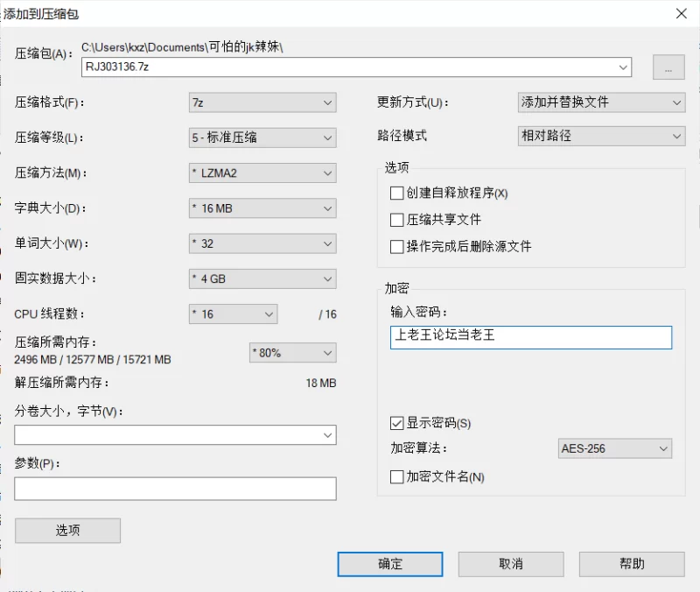Expand the 字典大小 16 MB dropdown
Image resolution: width=700 pixels, height=592 pixels.
[x=262, y=208]
